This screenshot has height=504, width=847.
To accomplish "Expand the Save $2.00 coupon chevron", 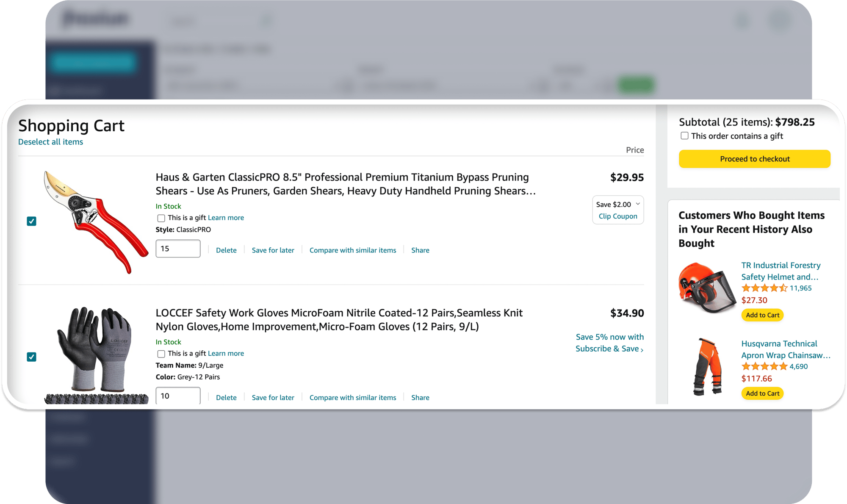I will pyautogui.click(x=638, y=204).
